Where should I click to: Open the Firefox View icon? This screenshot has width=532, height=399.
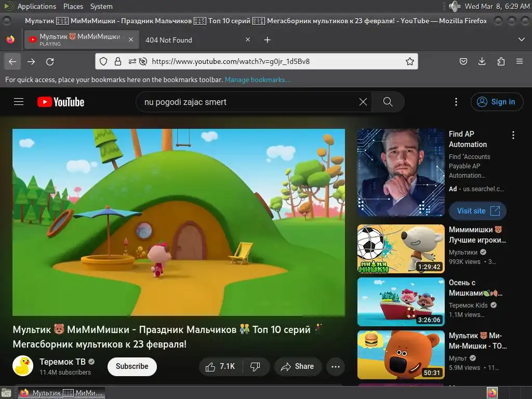click(10, 39)
